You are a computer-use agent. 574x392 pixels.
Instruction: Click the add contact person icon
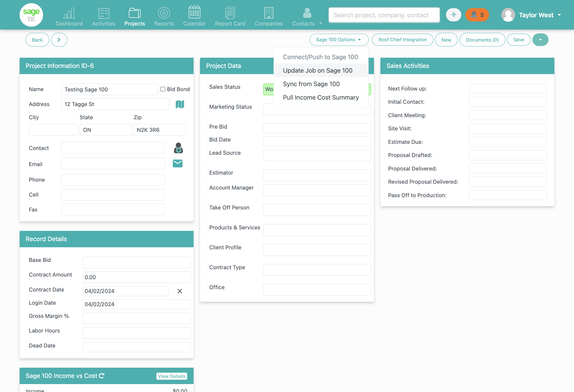(178, 148)
